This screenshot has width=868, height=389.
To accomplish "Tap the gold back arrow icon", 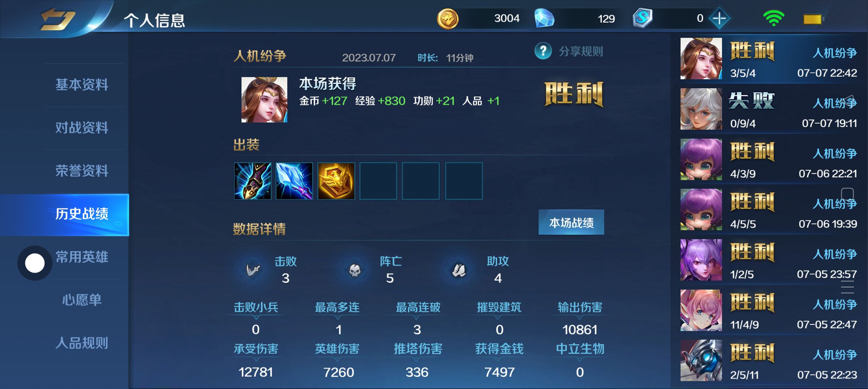I will pyautogui.click(x=58, y=19).
